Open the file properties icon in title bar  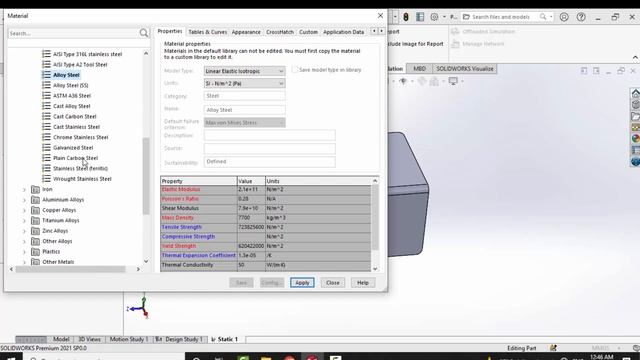(420, 17)
